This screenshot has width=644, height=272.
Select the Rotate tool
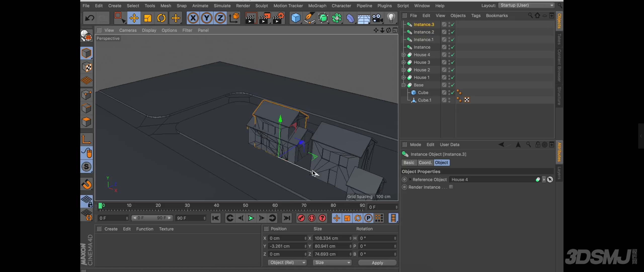coord(161,18)
